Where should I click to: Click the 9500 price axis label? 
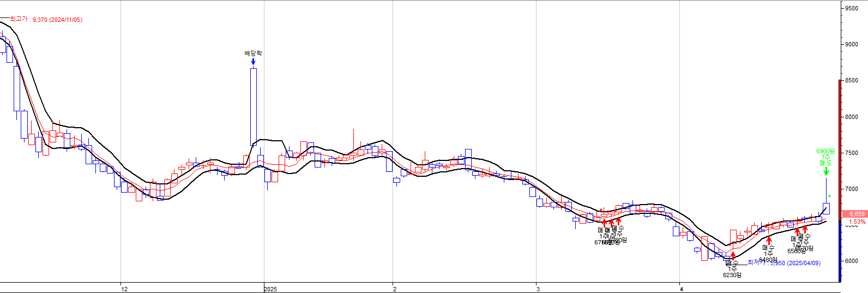852,8
